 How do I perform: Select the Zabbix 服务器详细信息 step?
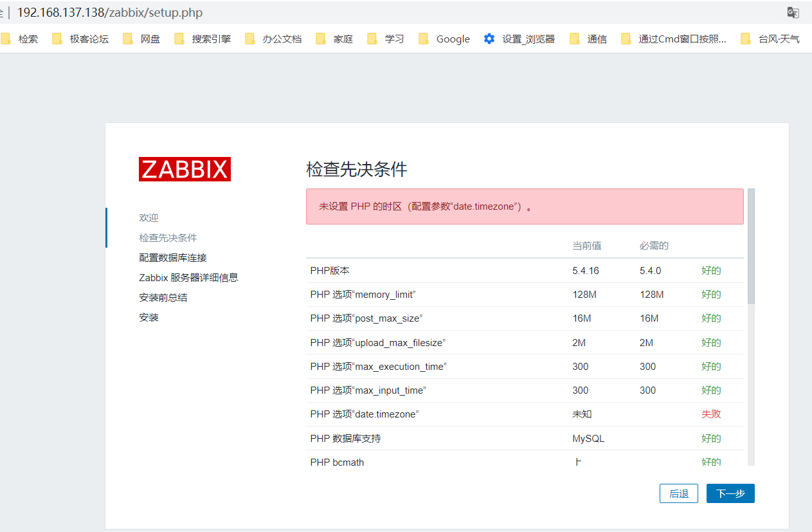(x=188, y=278)
